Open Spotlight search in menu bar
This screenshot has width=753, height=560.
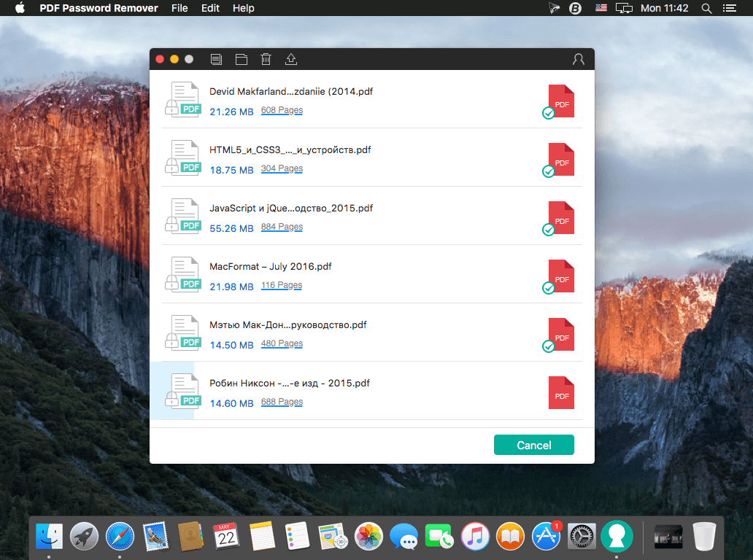pyautogui.click(x=706, y=8)
